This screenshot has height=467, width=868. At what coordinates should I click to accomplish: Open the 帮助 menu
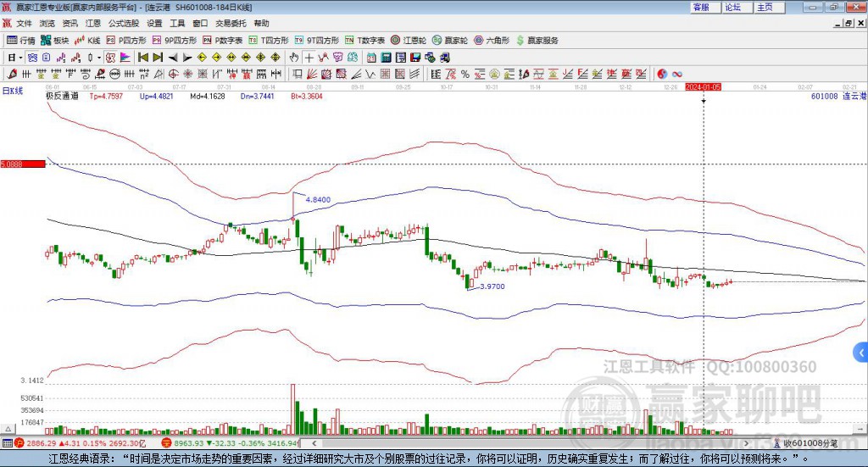click(261, 23)
